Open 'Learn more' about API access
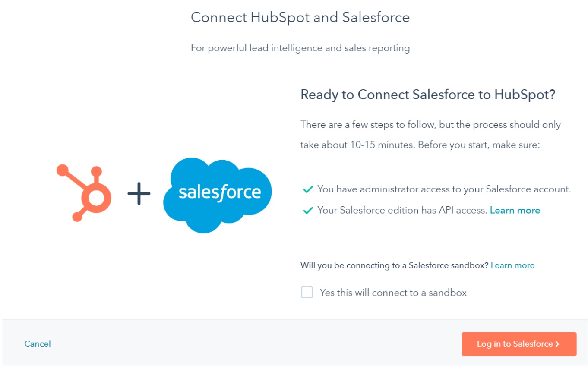 click(515, 210)
